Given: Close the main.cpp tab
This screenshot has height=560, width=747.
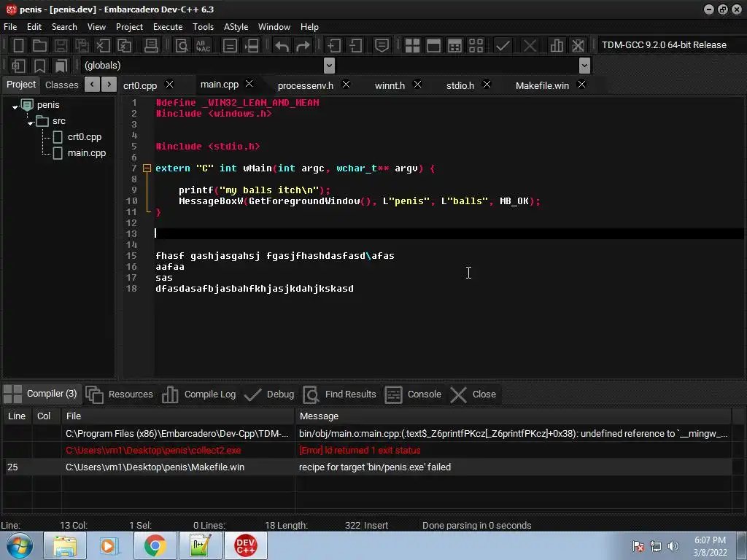Looking at the screenshot, I should (x=249, y=84).
